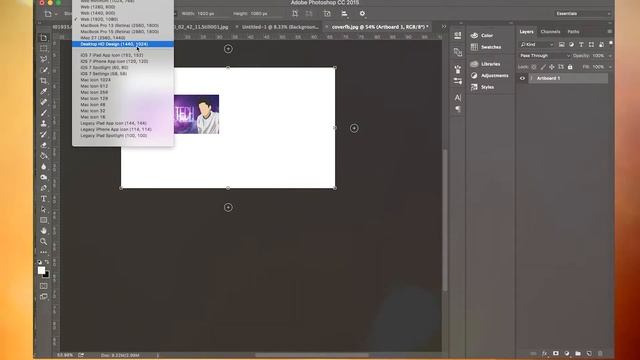Add a new artboard from options bar
Screen dimensions: 640x360
[327, 13]
